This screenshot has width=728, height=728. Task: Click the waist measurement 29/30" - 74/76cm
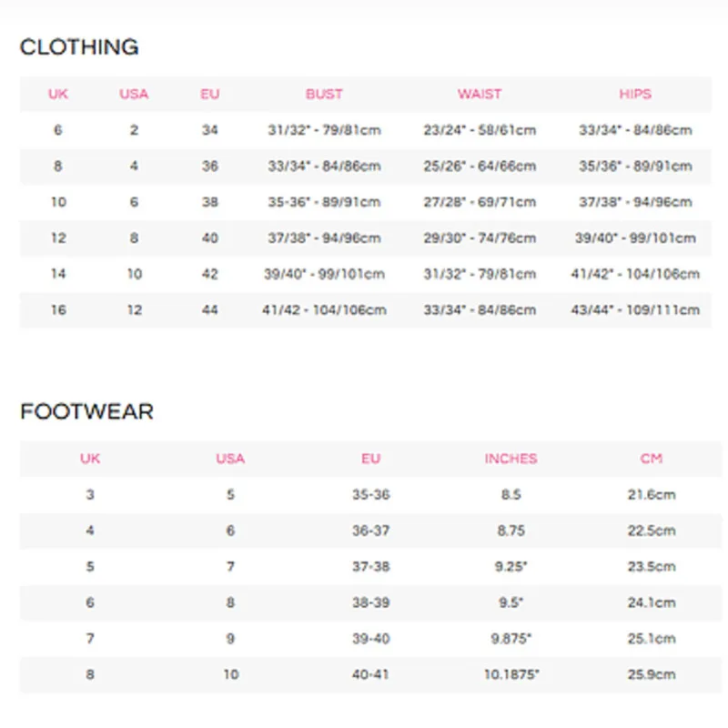pos(480,238)
